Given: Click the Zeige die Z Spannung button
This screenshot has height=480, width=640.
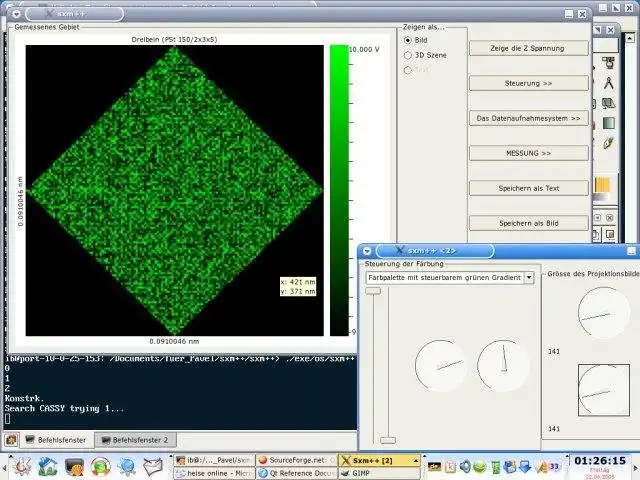Looking at the screenshot, I should pyautogui.click(x=529, y=48).
